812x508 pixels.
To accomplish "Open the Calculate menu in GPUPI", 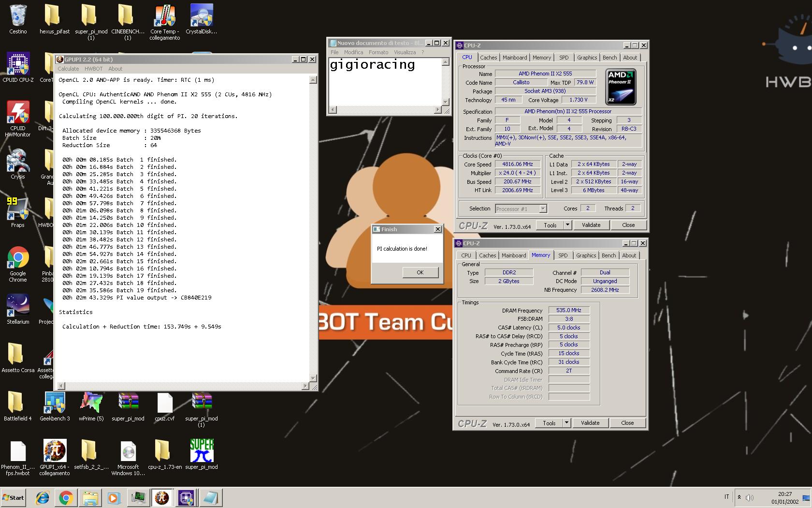I will tap(68, 69).
